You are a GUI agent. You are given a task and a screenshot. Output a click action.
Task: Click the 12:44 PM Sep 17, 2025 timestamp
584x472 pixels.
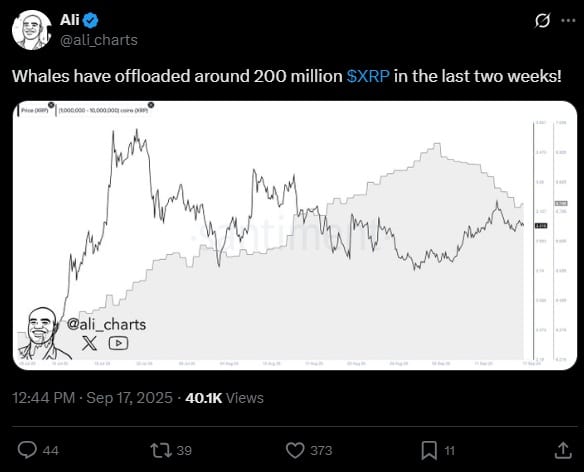pyautogui.click(x=92, y=398)
